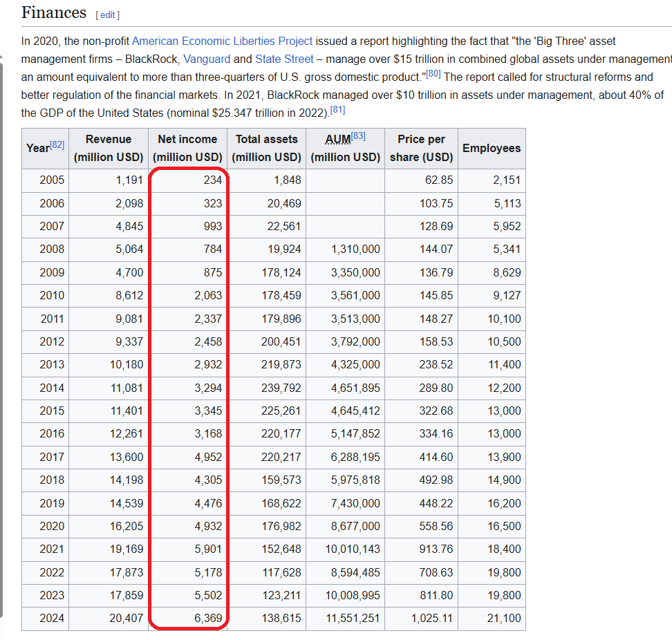The width and height of the screenshot is (672, 640).
Task: Click revenue value 14,539
Action: coord(127,503)
